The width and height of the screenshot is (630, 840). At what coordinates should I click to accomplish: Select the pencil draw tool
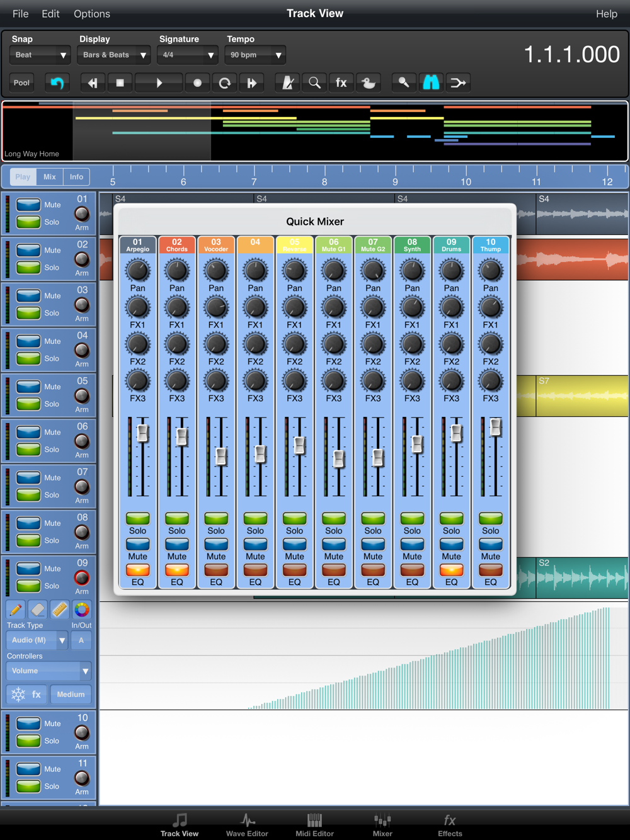(16, 610)
